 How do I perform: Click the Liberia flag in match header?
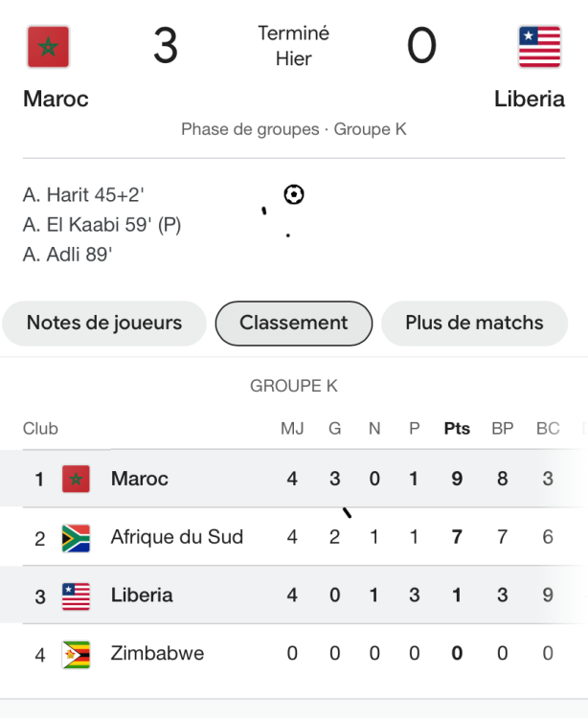539,47
